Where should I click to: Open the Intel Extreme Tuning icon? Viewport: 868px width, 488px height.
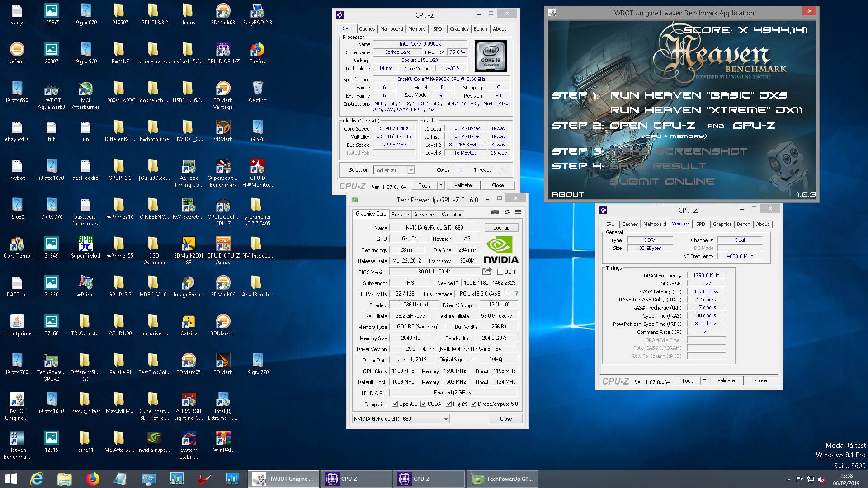(x=223, y=406)
